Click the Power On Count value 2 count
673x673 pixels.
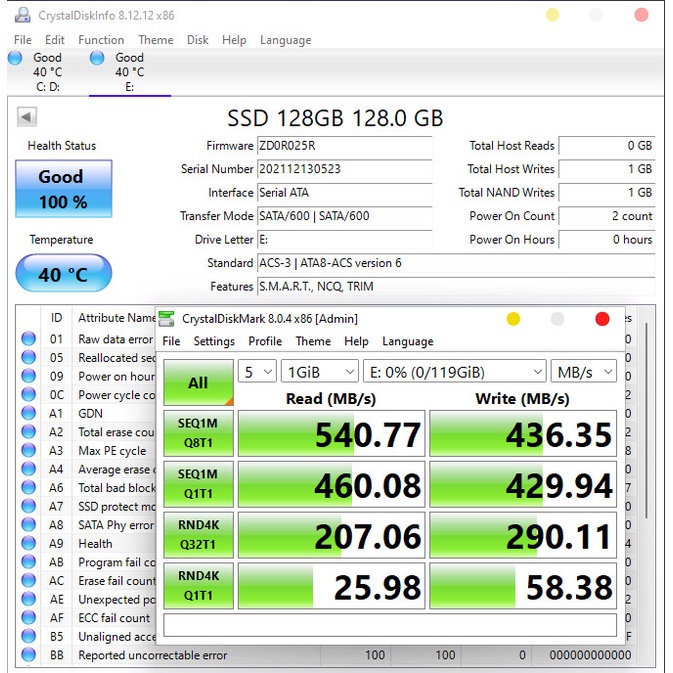coord(606,216)
